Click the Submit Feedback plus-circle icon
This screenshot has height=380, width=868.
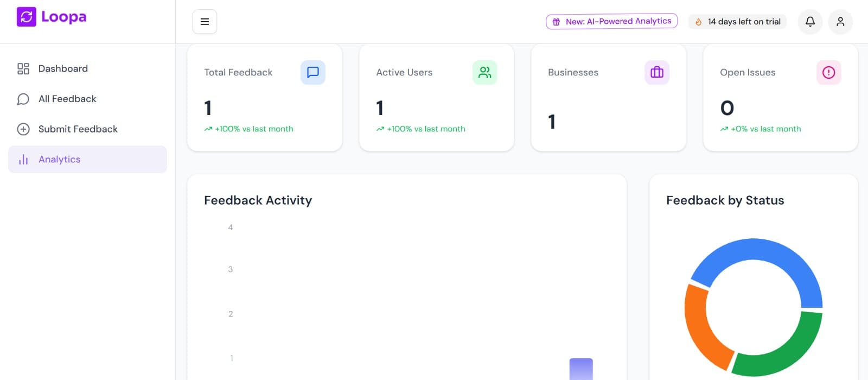pos(23,129)
